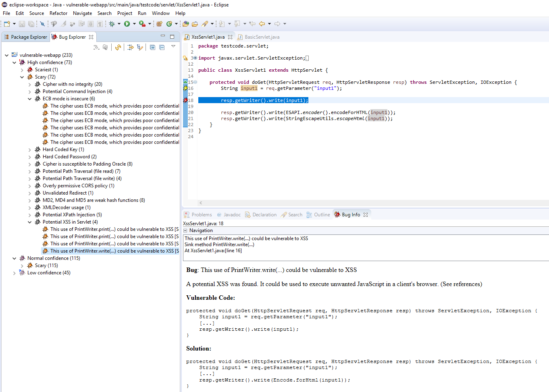Open the Refactor menu
The width and height of the screenshot is (549, 392).
[58, 13]
